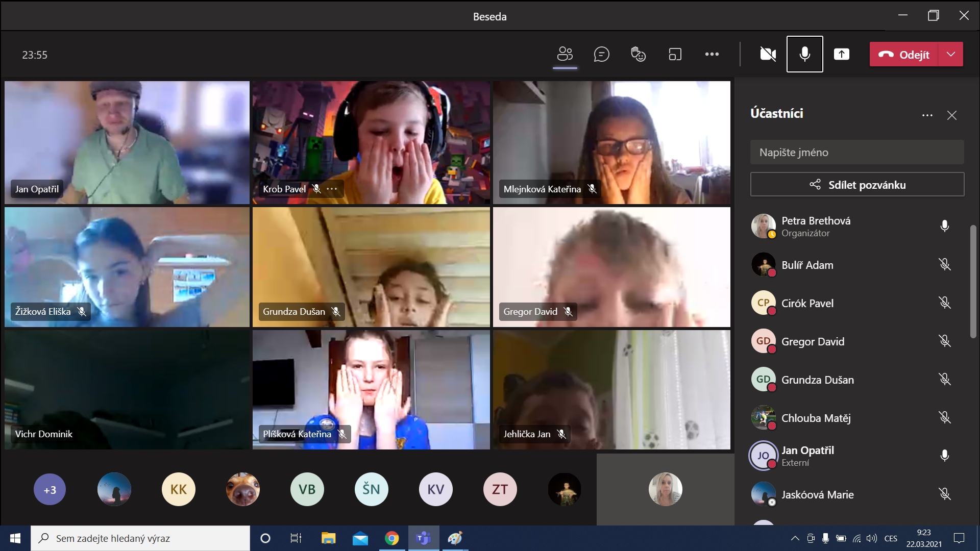Open options for Krob Pavel's video tile
Image resolution: width=980 pixels, height=551 pixels.
(332, 189)
